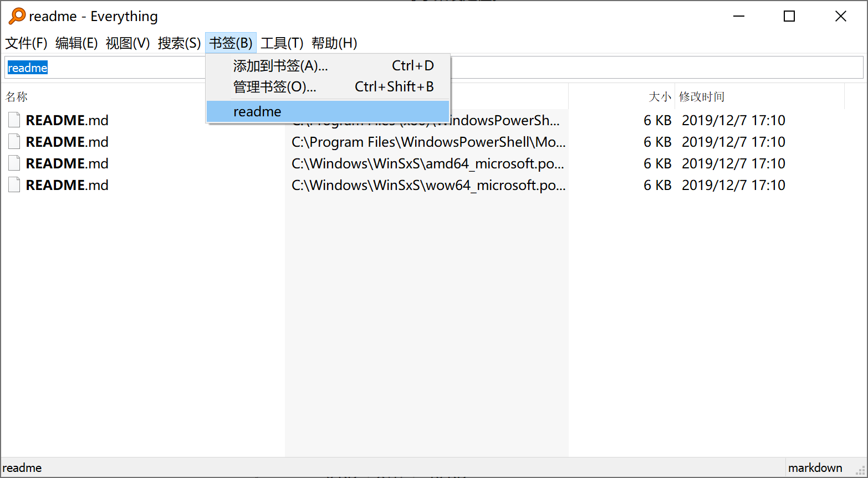Select the readme bookmark entry
Image resolution: width=868 pixels, height=478 pixels.
pyautogui.click(x=328, y=111)
